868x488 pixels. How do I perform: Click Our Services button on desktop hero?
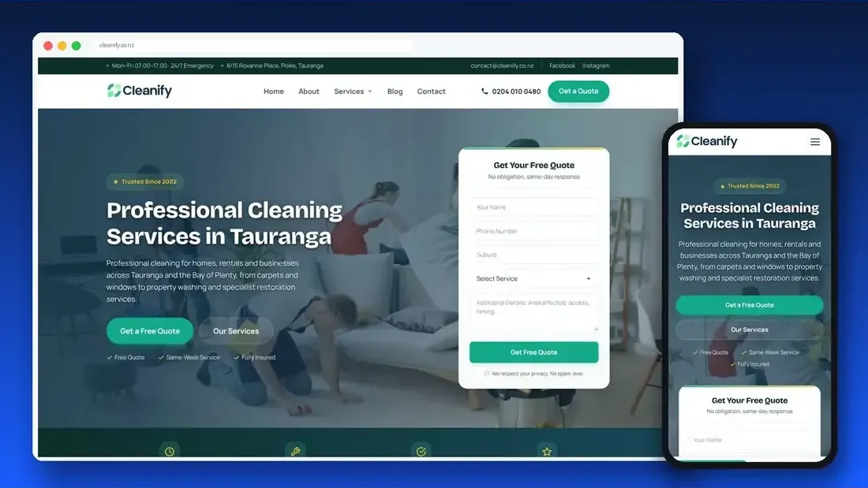[236, 331]
